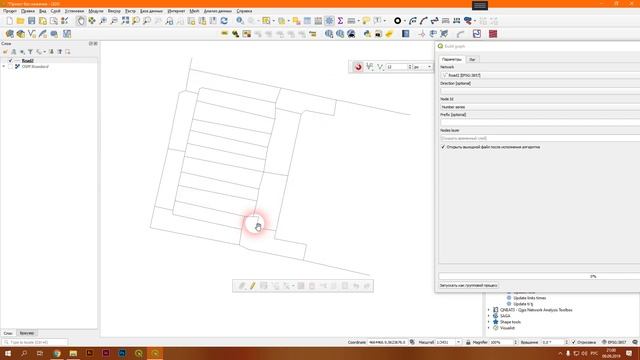Open the scale dropdown in status bar
Viewport: 640px width, 360px height.
coord(458,342)
